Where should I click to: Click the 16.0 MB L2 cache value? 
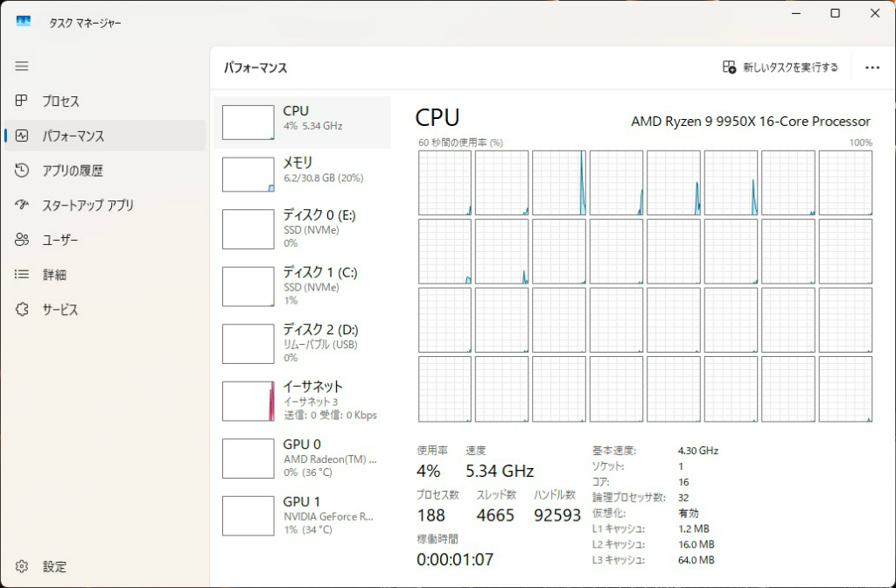click(696, 544)
